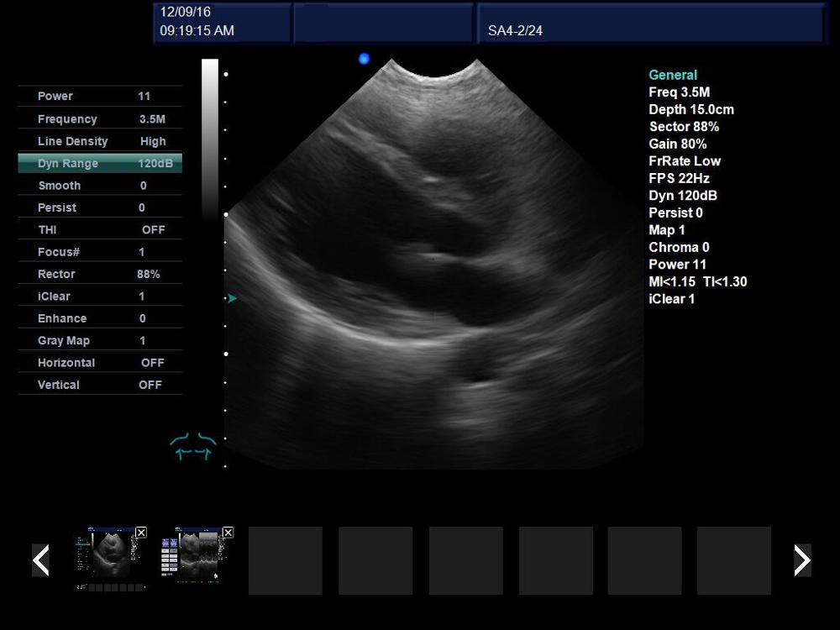
Task: Select the General settings tab
Action: tap(672, 75)
